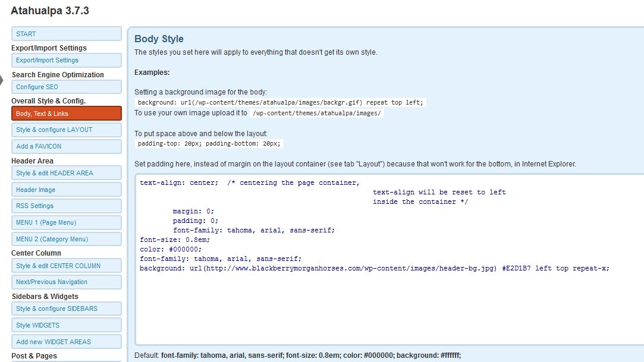Click the Overall Style & Config. label
The height and width of the screenshot is (362, 644).
click(x=49, y=101)
